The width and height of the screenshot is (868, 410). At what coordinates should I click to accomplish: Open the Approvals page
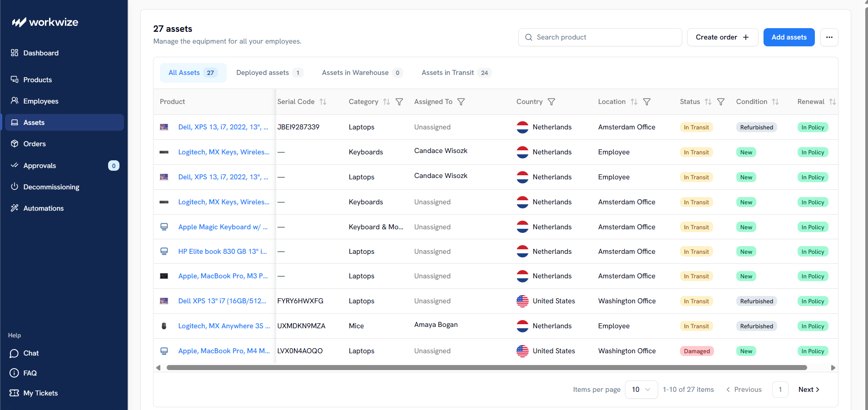[x=64, y=166]
